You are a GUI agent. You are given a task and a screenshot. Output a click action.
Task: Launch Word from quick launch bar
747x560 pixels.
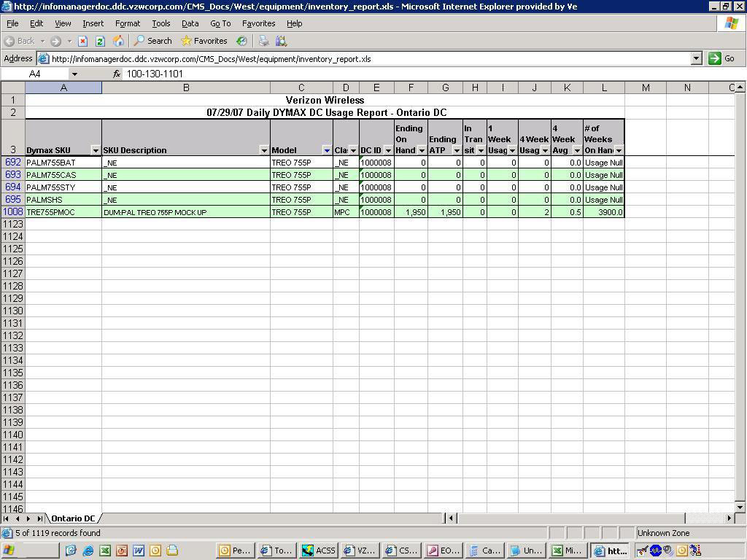click(x=138, y=551)
